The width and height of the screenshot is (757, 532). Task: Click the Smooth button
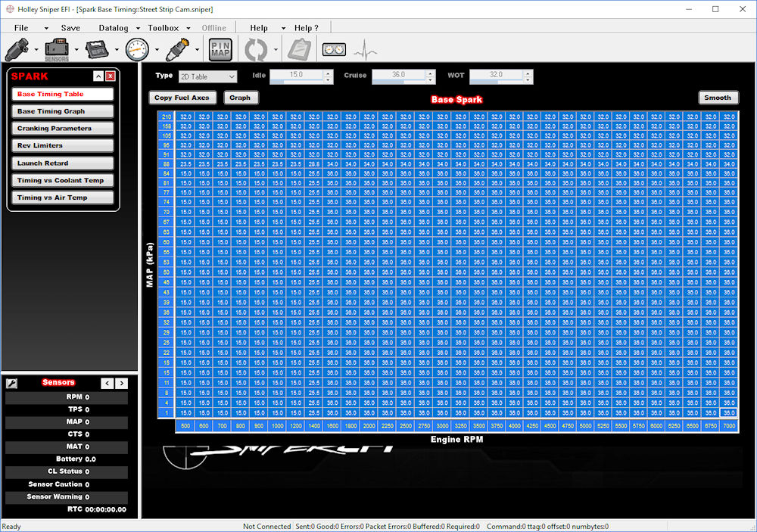pos(718,98)
